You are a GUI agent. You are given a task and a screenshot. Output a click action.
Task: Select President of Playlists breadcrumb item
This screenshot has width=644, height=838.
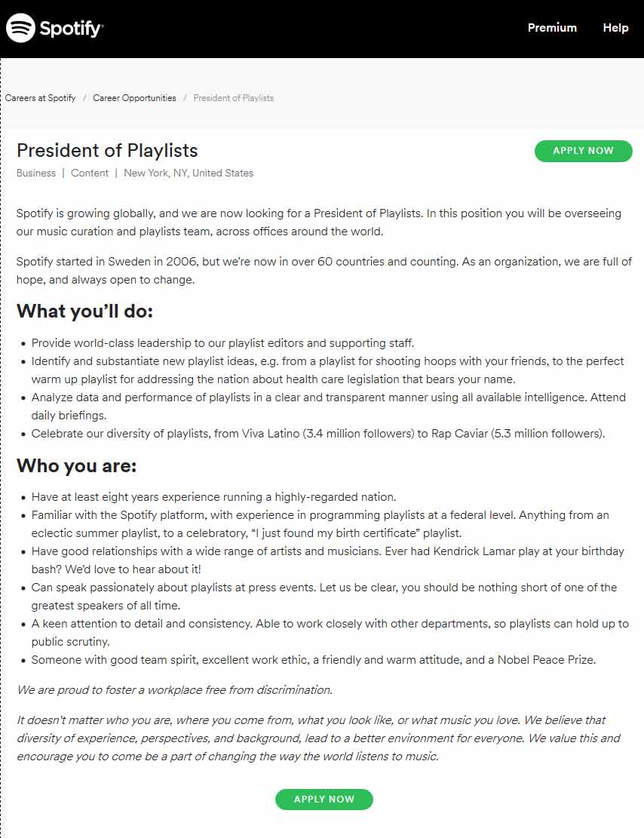tap(233, 98)
